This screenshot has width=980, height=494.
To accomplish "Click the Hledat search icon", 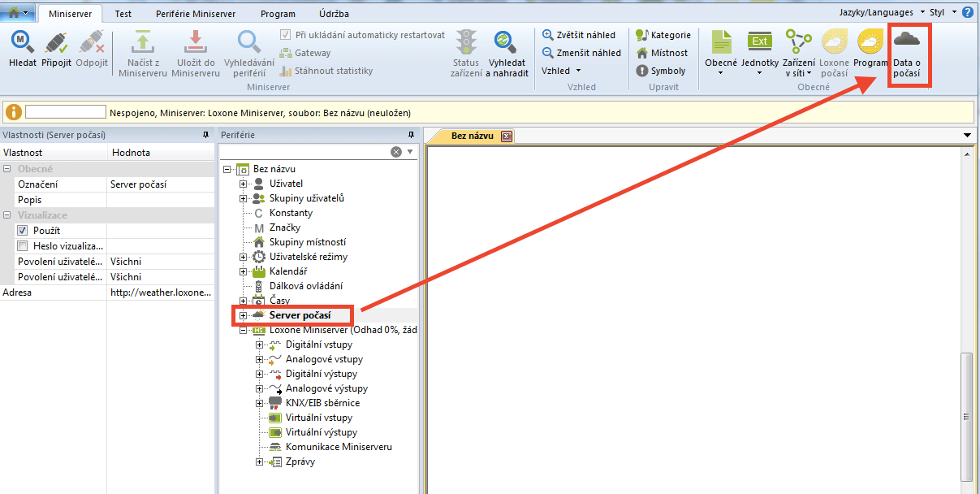I will click(23, 43).
